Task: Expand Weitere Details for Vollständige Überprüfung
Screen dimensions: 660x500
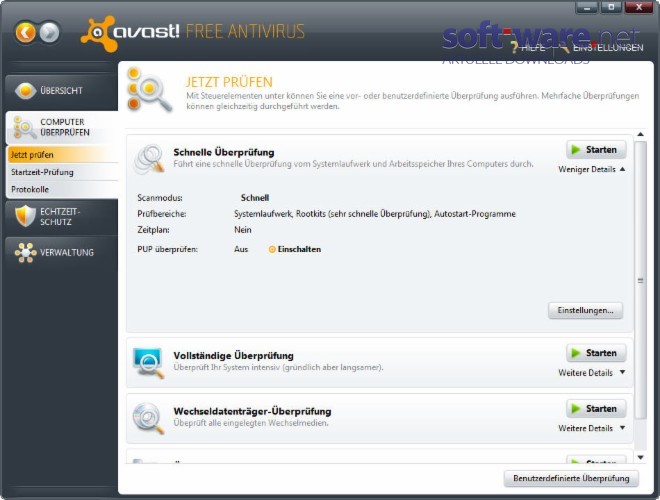Action: 591,373
